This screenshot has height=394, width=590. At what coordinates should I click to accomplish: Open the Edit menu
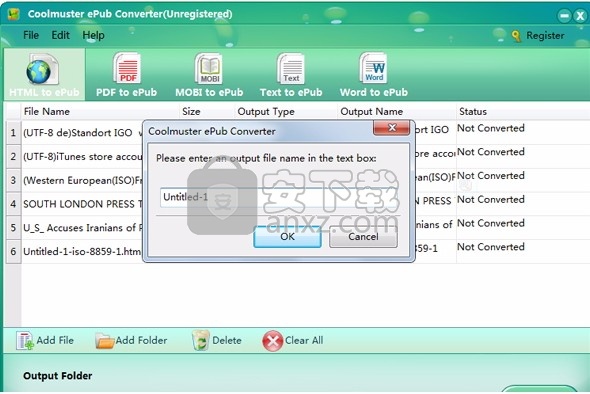point(60,35)
